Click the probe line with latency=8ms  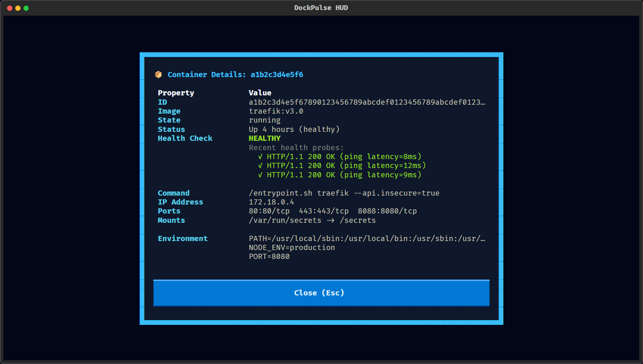click(340, 156)
